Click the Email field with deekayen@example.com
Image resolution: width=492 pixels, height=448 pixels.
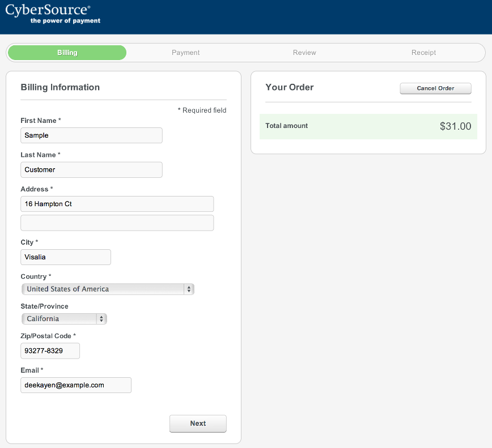pos(75,385)
